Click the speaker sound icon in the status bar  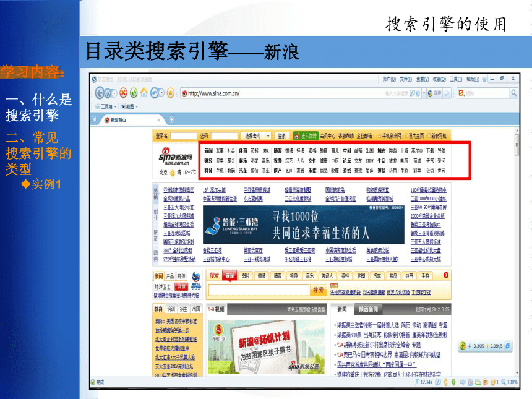point(463,382)
